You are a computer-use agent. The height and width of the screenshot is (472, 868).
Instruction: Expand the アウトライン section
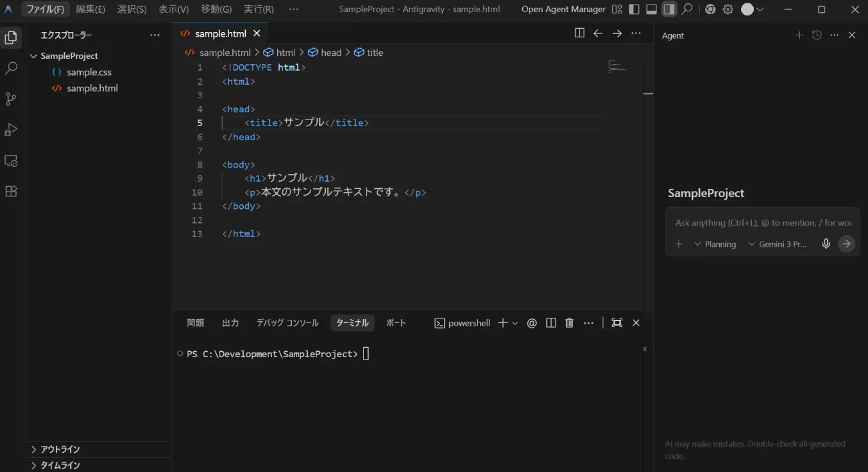coord(60,449)
